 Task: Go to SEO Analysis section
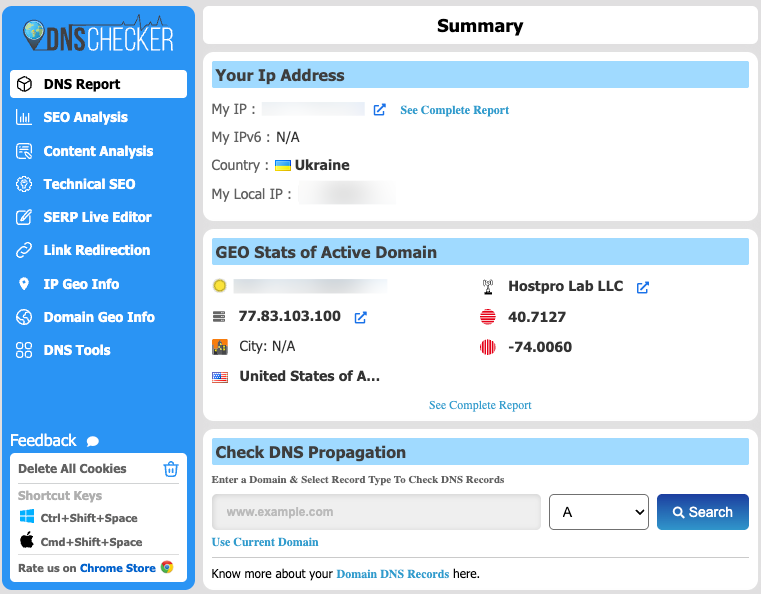[x=85, y=117]
